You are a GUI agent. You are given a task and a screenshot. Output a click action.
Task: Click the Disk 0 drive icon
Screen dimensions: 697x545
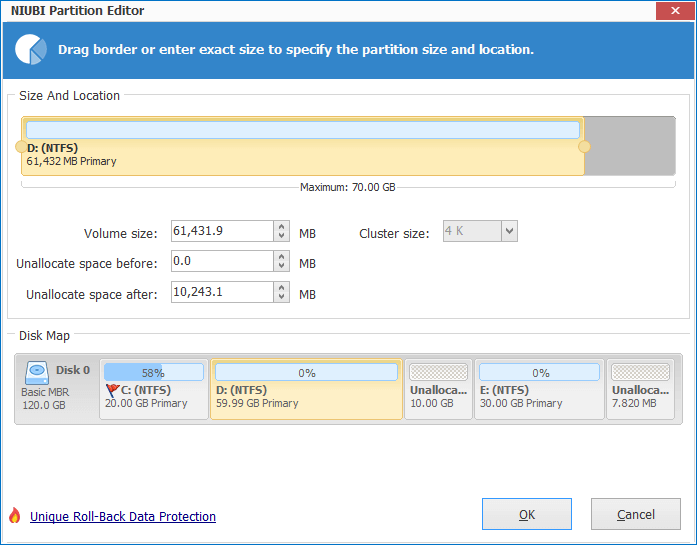pos(37,373)
